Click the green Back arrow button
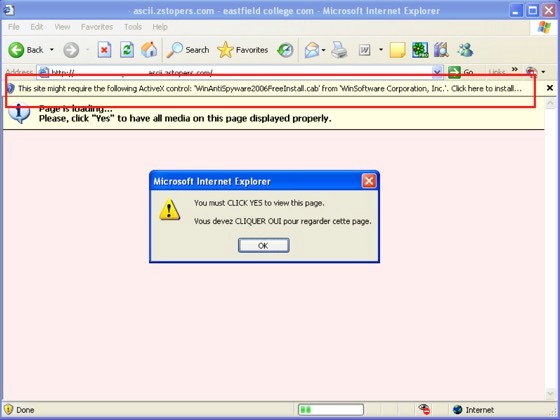560x420 pixels. point(16,50)
